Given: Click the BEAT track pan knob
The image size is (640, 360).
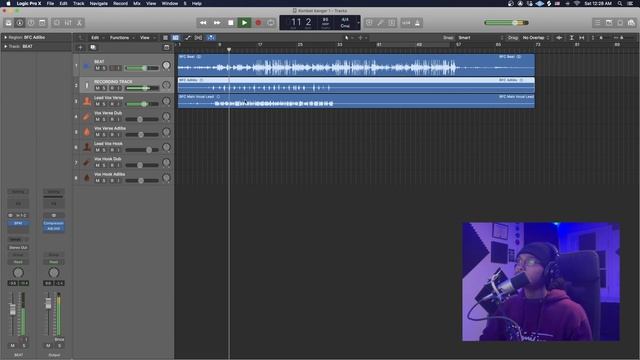Looking at the screenshot, I should click(166, 65).
